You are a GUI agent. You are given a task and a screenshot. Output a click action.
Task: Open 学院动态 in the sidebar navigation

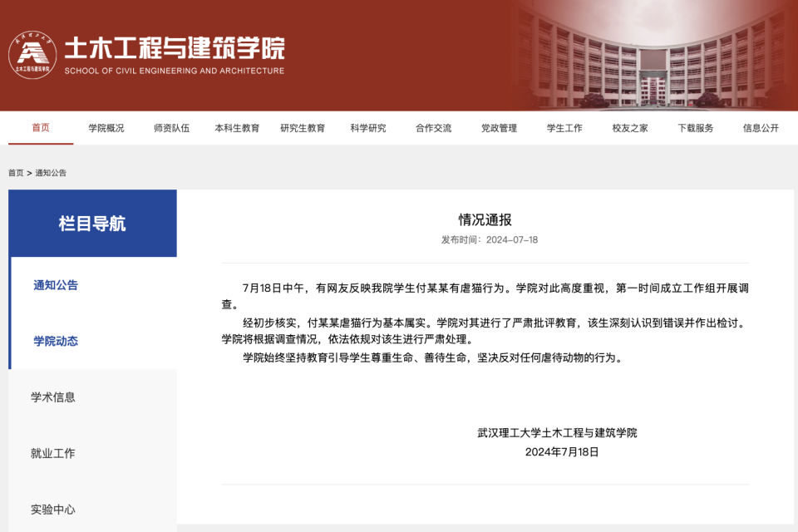(x=56, y=341)
